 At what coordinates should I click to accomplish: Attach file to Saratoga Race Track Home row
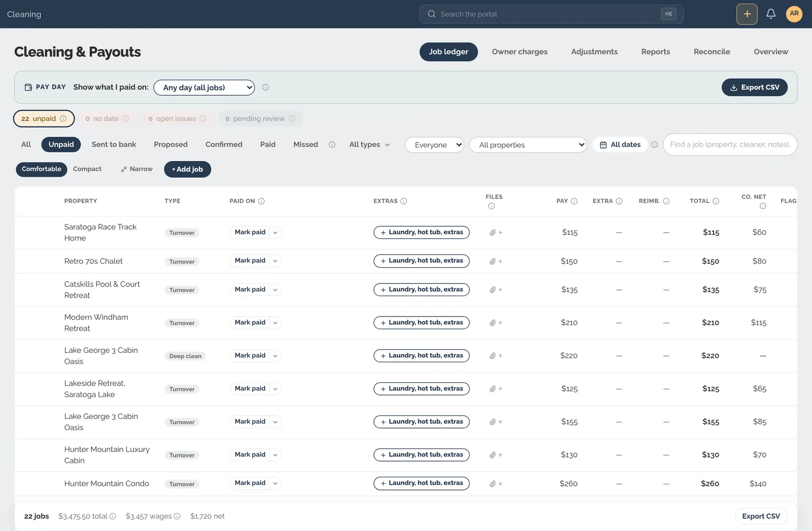point(496,232)
